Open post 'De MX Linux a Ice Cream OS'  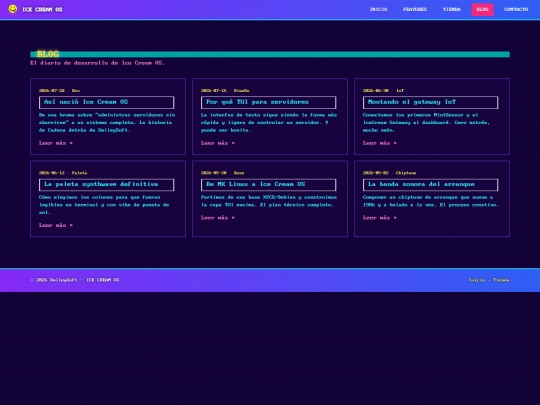click(x=268, y=185)
